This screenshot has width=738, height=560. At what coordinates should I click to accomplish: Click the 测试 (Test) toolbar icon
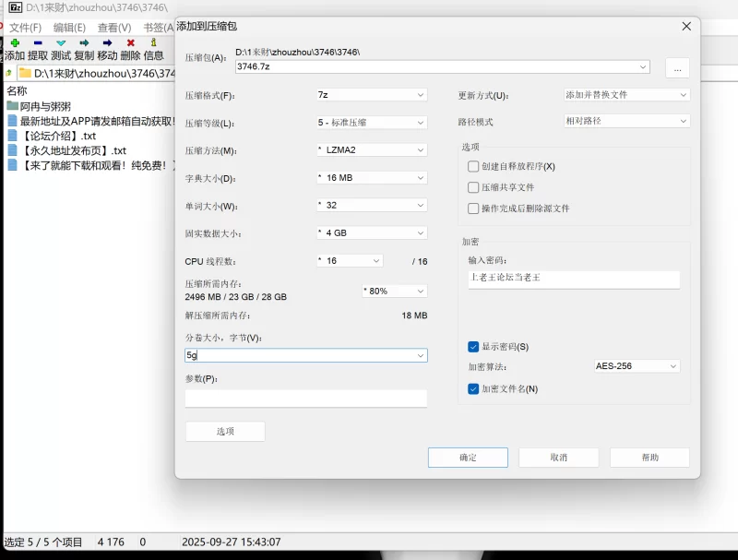coord(61,42)
